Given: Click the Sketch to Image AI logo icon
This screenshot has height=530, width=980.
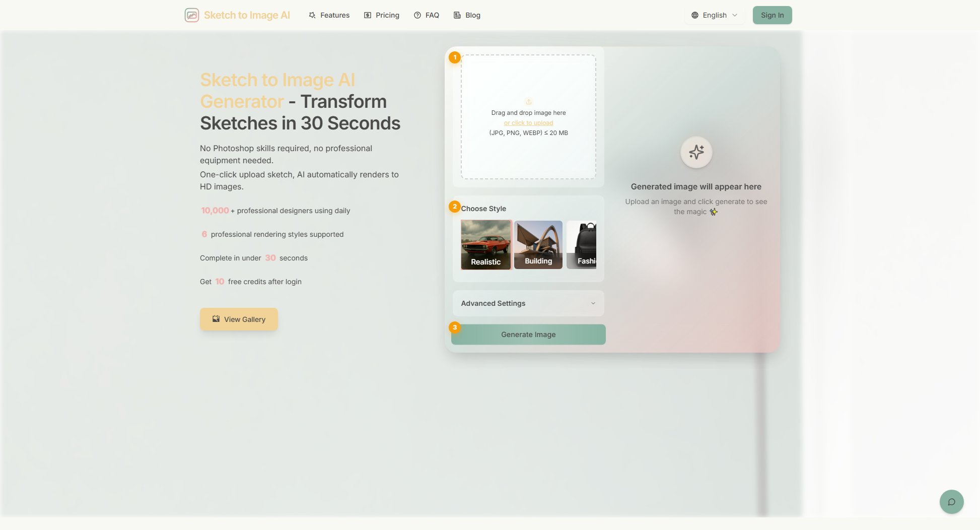Looking at the screenshot, I should [192, 15].
